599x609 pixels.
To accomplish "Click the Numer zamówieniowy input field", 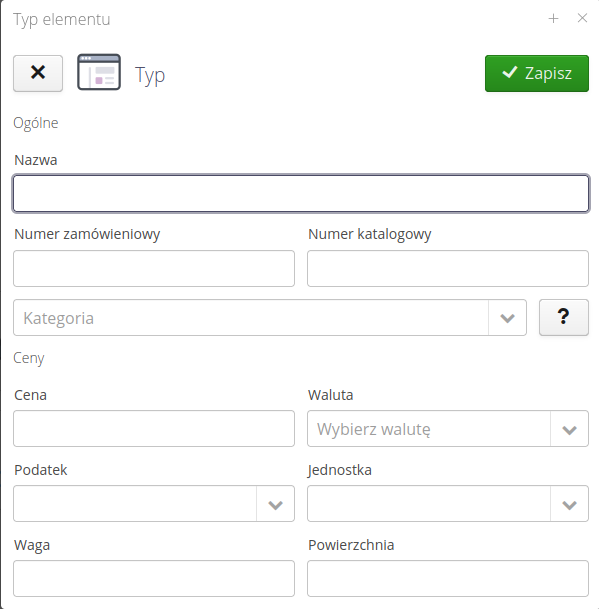I will (x=154, y=268).
